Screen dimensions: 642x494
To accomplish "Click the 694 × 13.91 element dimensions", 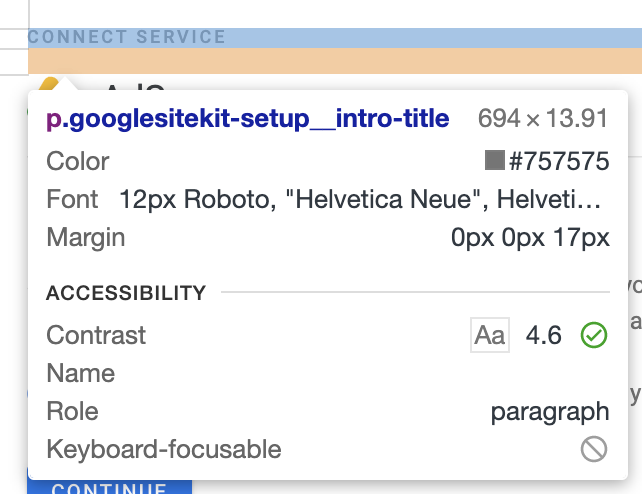I will [543, 119].
